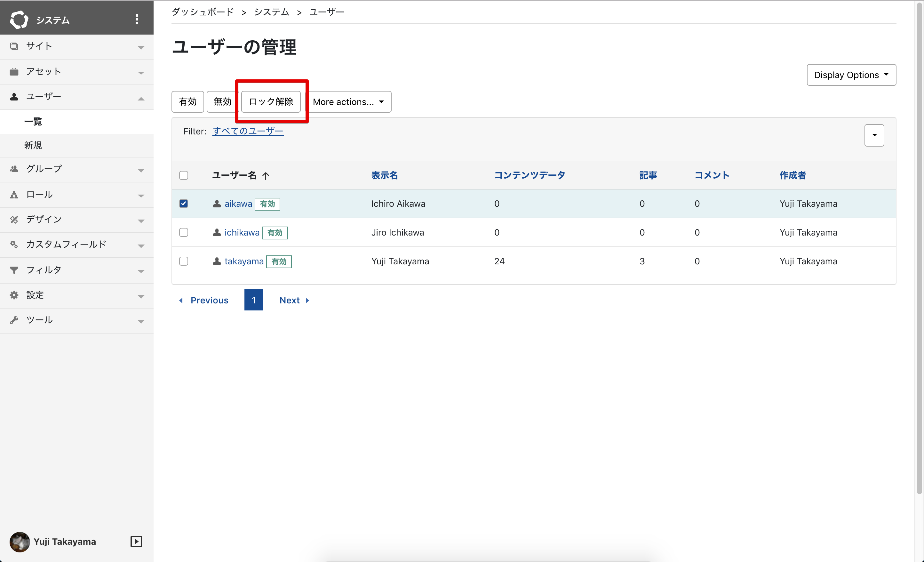Expand the アセット menu chevron
This screenshot has height=562, width=924.
click(x=141, y=73)
